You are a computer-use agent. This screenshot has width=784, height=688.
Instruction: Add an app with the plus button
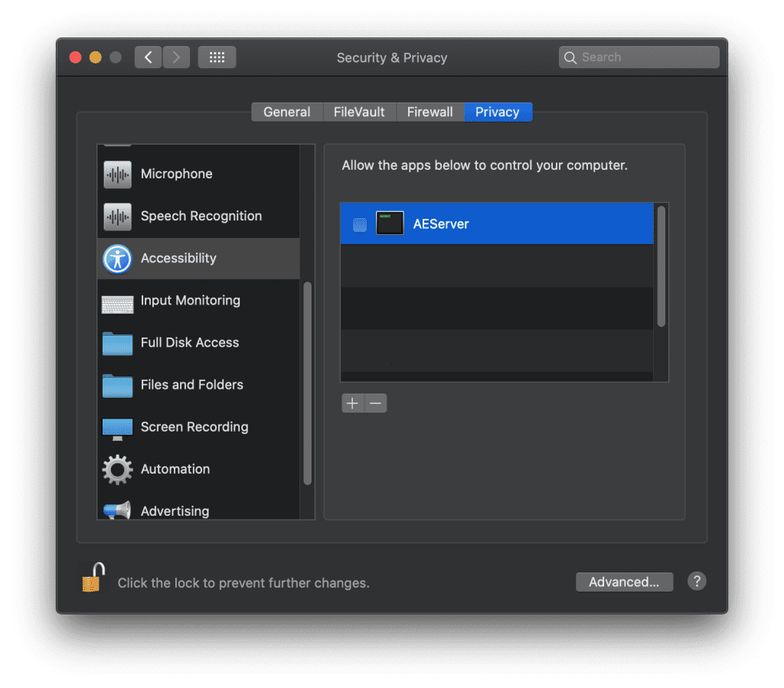tap(352, 403)
